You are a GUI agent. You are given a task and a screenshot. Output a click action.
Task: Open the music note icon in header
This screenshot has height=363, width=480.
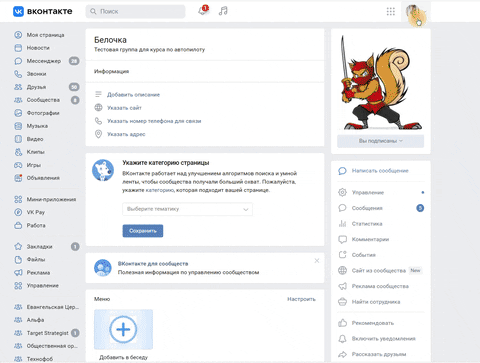pyautogui.click(x=223, y=11)
